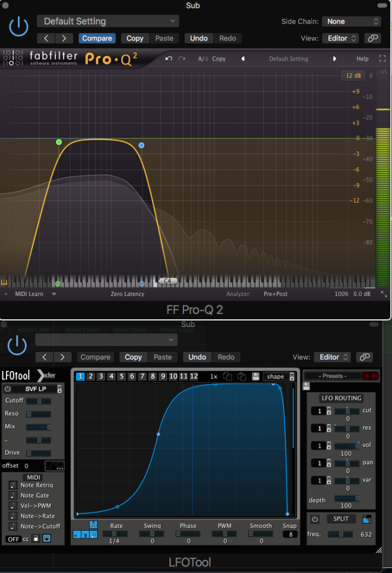The image size is (392, 573).
Task: Select green EQ band node
Action: click(x=59, y=142)
